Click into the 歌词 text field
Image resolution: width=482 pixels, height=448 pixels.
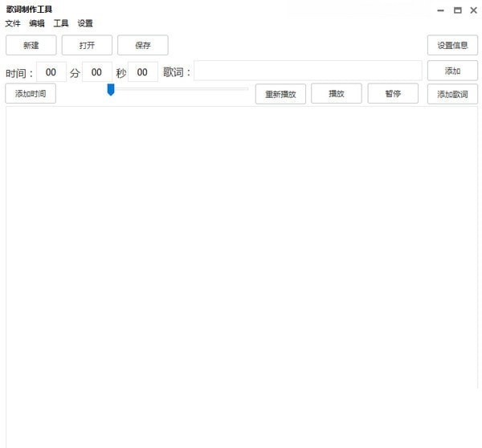point(307,71)
